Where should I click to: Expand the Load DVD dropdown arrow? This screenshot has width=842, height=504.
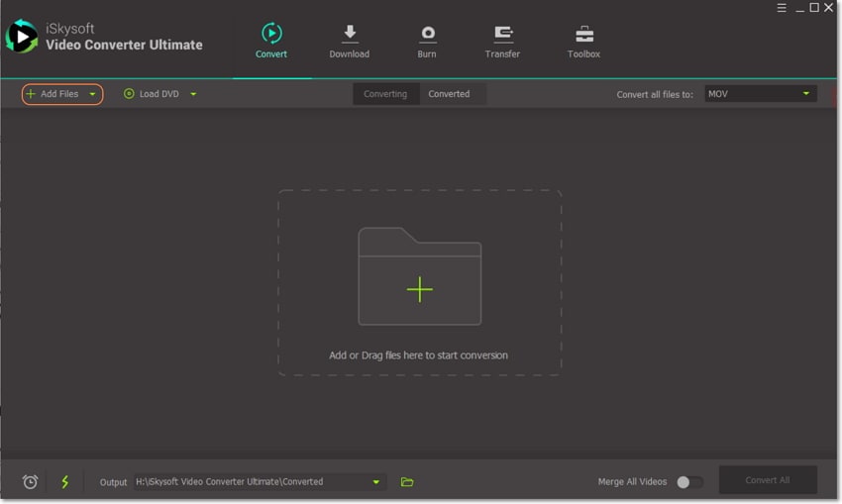(x=193, y=94)
